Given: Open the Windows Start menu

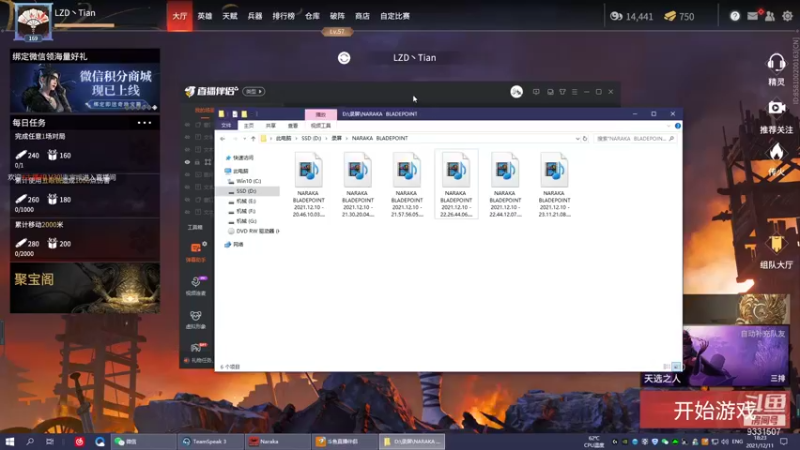Looking at the screenshot, I should pyautogui.click(x=10, y=441).
